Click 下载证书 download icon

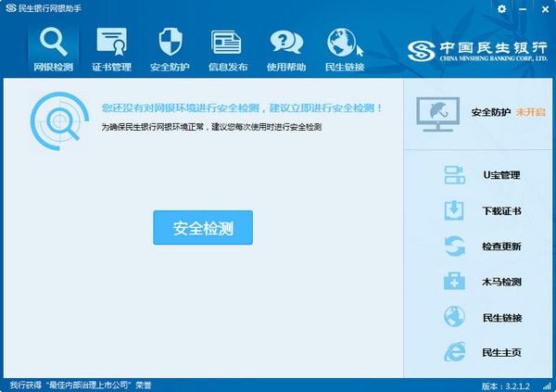(x=455, y=210)
